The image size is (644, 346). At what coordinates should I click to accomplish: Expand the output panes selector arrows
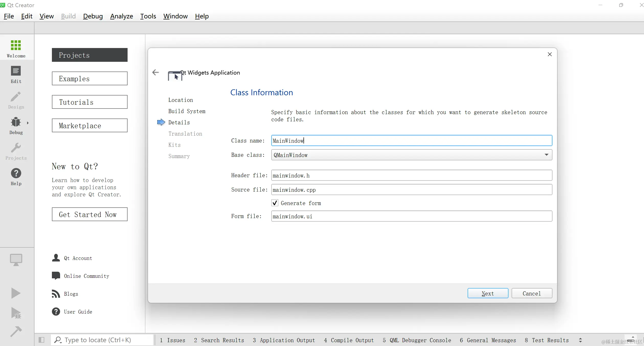coord(580,340)
